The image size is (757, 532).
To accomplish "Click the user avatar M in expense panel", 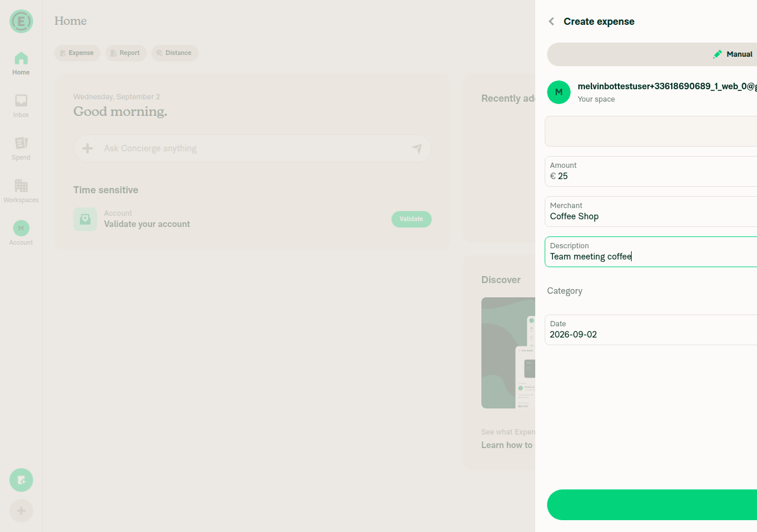I will (559, 92).
